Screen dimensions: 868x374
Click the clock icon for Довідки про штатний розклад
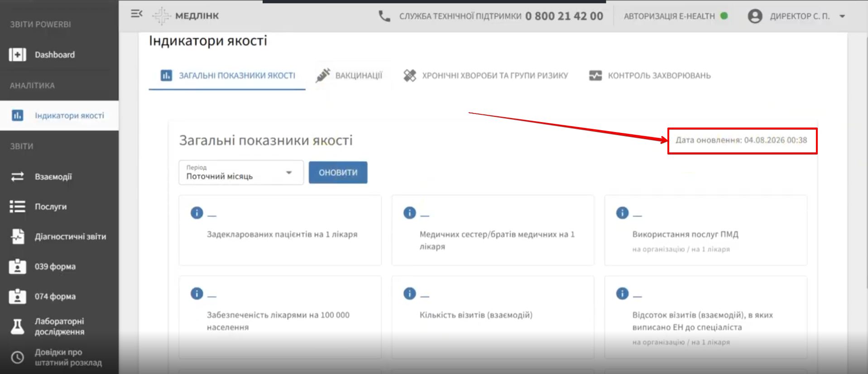tap(18, 357)
